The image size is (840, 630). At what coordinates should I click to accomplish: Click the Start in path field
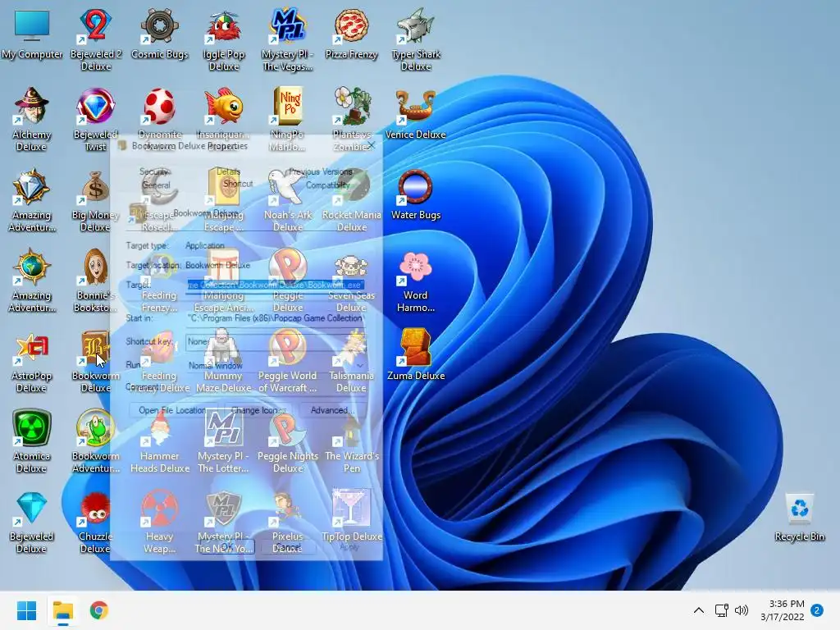tap(276, 318)
